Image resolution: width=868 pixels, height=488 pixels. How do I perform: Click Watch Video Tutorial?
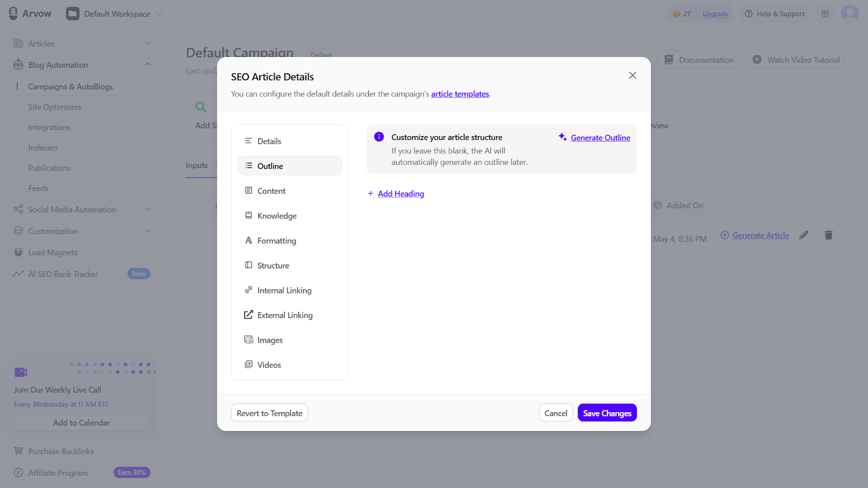[795, 60]
